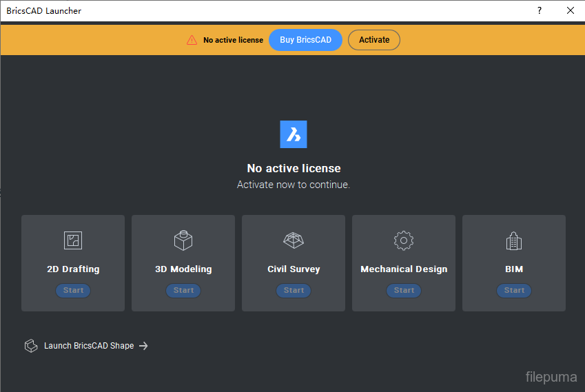Click the BricsCAD Shape icon
585x392 pixels.
coord(31,346)
